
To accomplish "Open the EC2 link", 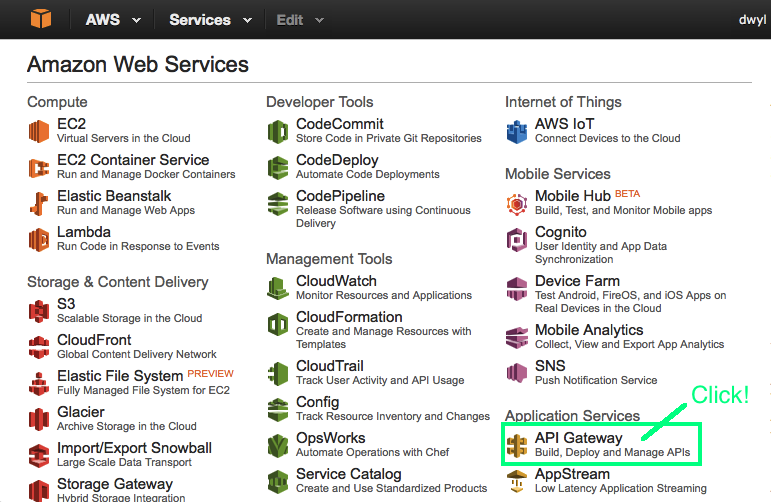I will coord(71,124).
